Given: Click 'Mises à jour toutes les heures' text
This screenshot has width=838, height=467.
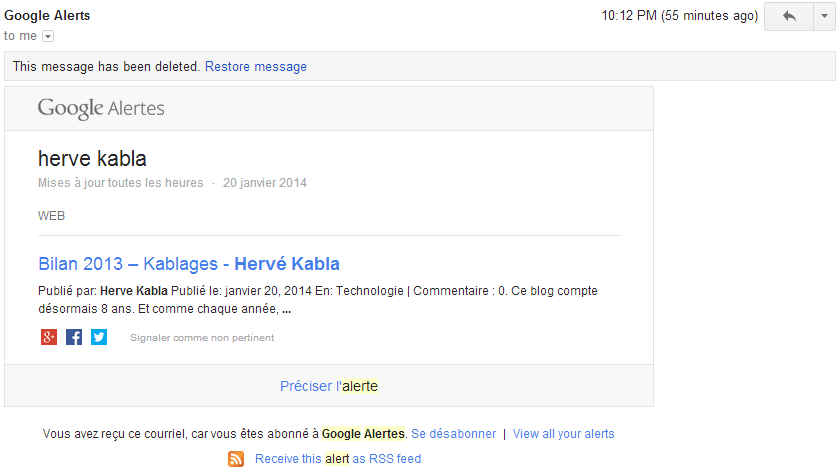Looking at the screenshot, I should tap(121, 183).
